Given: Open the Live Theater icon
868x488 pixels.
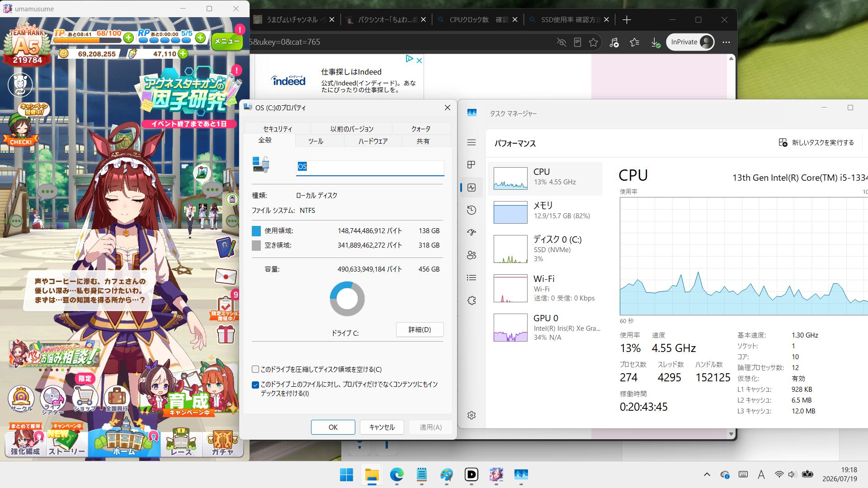Looking at the screenshot, I should 53,399.
